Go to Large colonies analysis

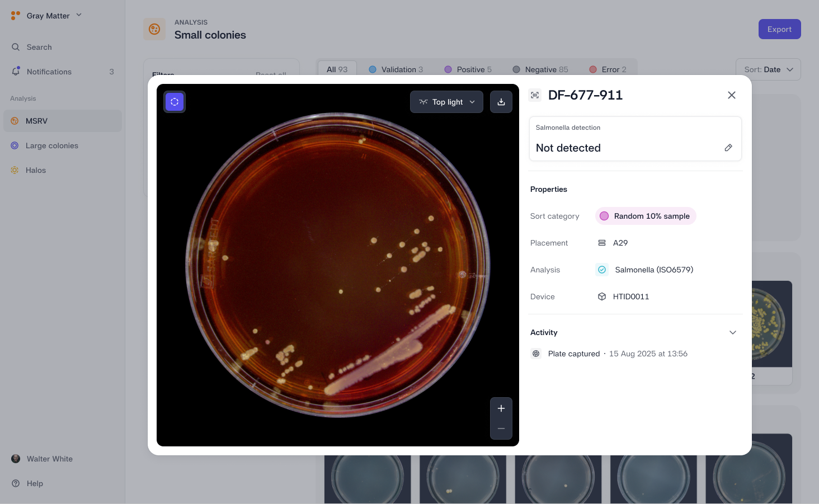click(x=62, y=145)
